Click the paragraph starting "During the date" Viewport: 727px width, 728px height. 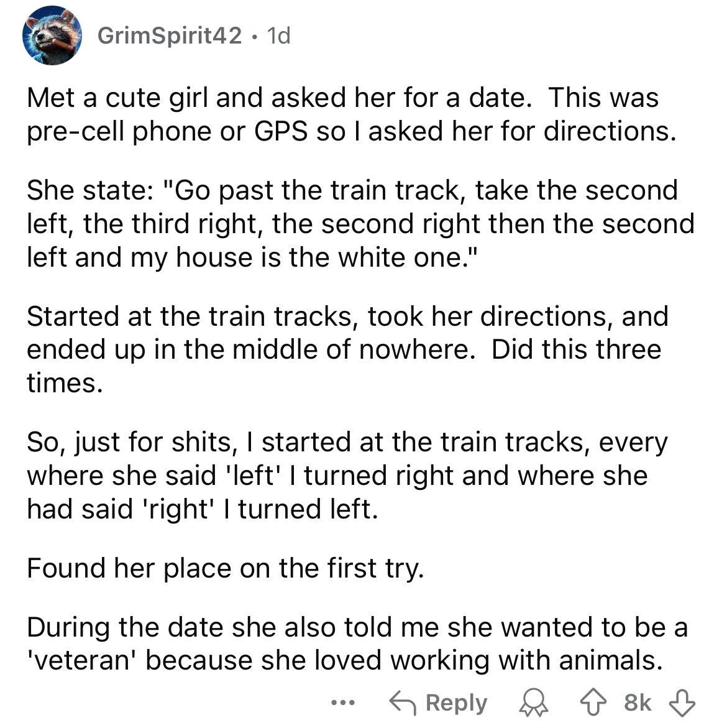[357, 643]
